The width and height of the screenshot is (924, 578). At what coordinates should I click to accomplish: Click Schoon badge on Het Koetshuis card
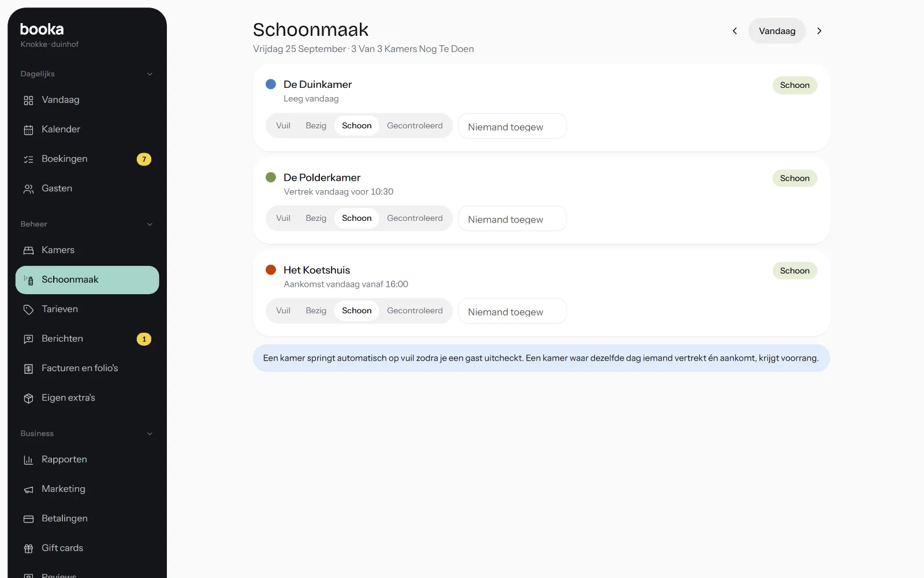pos(795,271)
